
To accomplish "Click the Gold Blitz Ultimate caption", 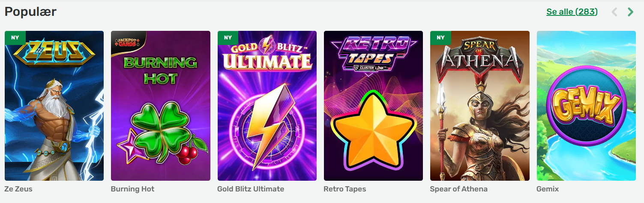I will (251, 189).
